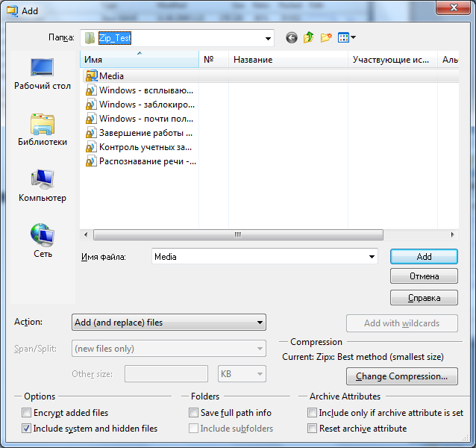Select the Windows - заблокиро... sound file icon
The height and width of the screenshot is (448, 476).
(x=90, y=105)
